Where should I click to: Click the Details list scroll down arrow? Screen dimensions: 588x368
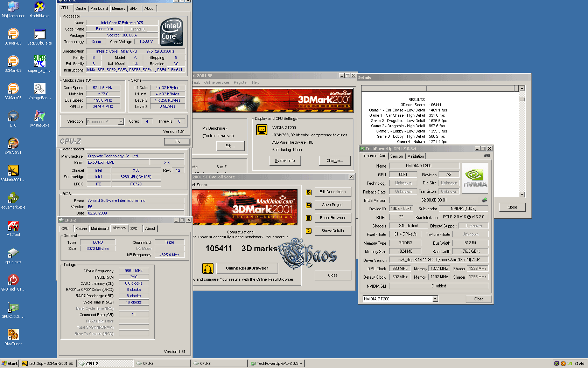522,195
